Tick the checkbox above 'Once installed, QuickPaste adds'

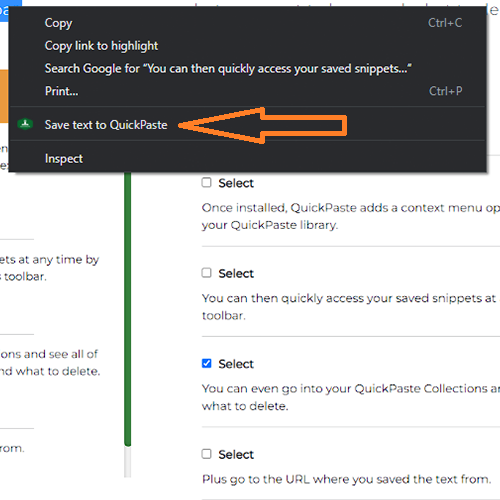[207, 183]
